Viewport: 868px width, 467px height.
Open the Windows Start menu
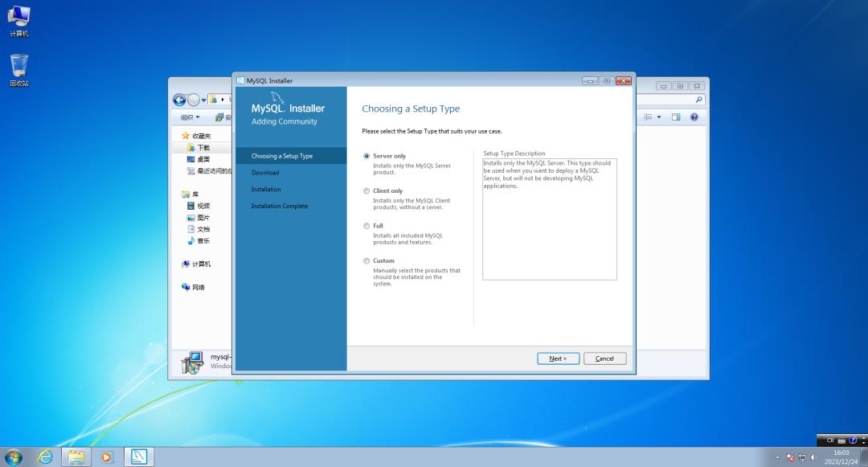(x=14, y=457)
